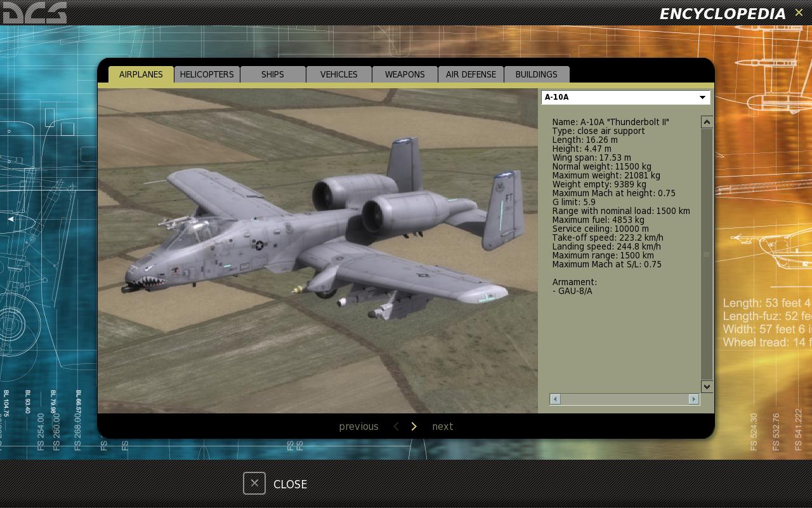Image resolution: width=812 pixels, height=508 pixels.
Task: Click the '- GAU-8/A' armament entry
Action: pos(572,291)
